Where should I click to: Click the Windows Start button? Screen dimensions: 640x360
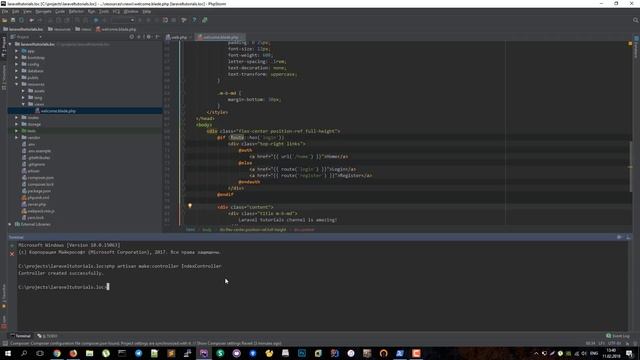[8, 353]
